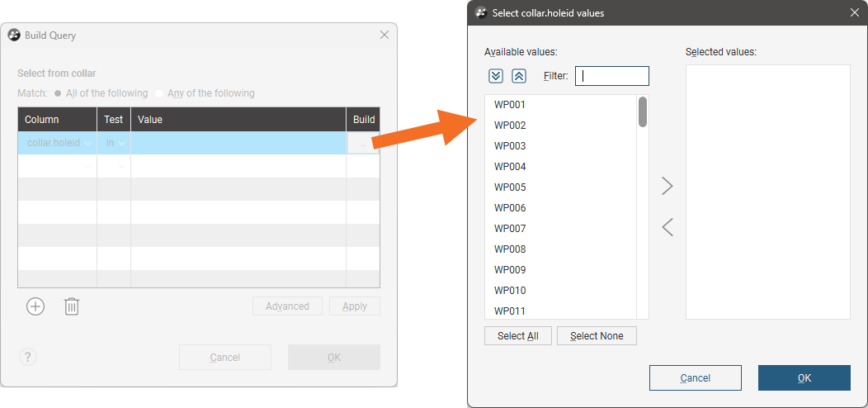Viewport: 868px width, 408px height.
Task: Click the double down arrows icon
Action: pyautogui.click(x=496, y=76)
